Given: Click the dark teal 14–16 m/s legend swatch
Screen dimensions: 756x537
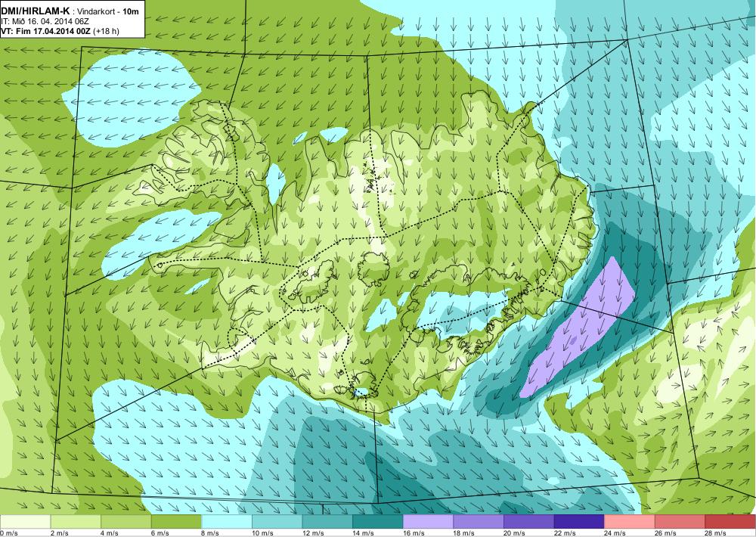Looking at the screenshot, I should pyautogui.click(x=377, y=522).
